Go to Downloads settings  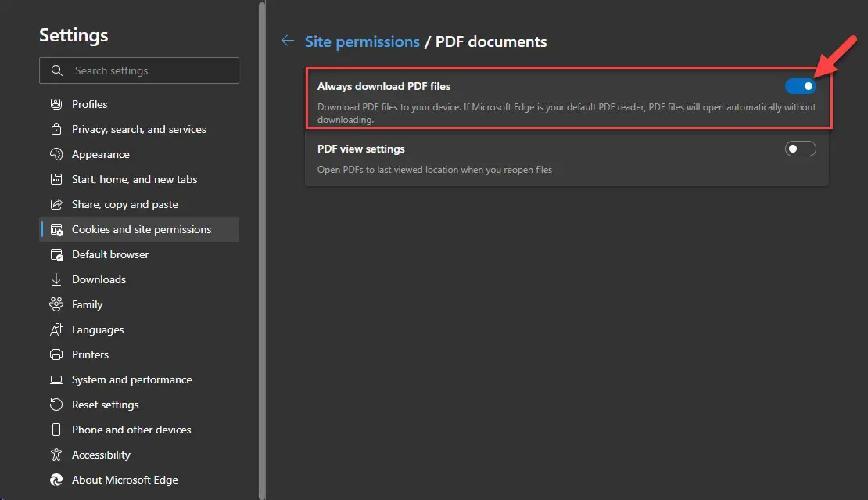tap(139, 279)
